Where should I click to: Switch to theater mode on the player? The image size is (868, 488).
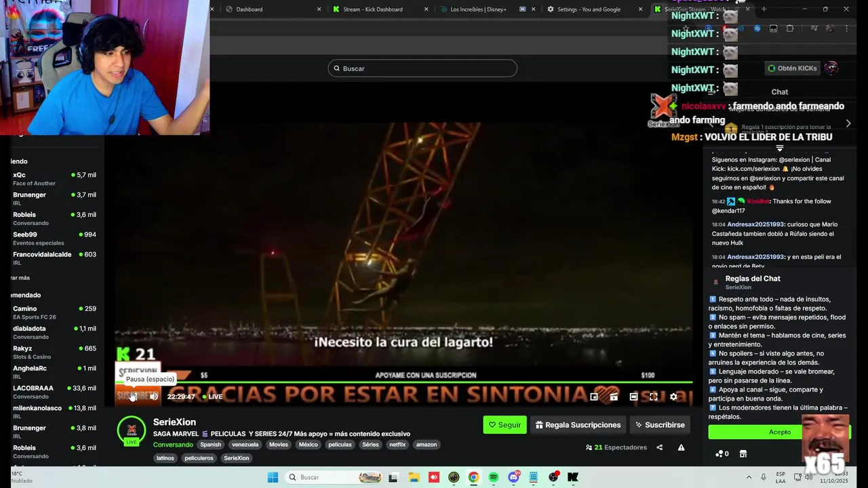(x=633, y=397)
